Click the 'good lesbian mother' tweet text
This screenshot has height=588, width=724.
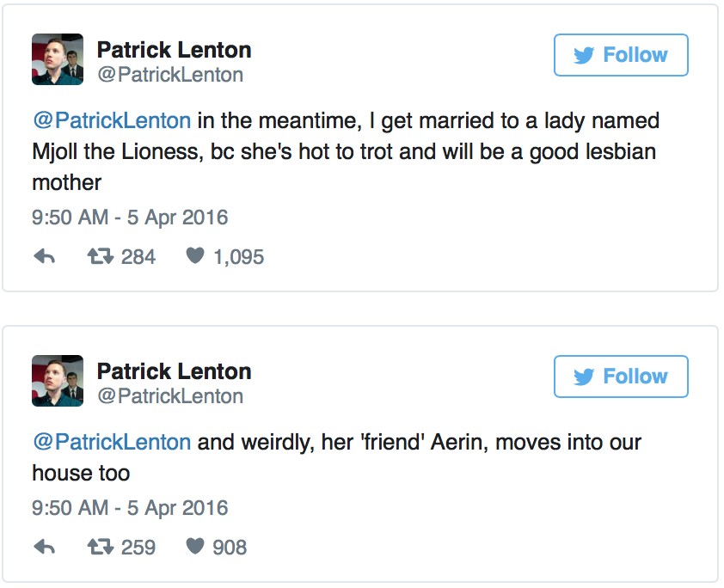[x=344, y=152]
